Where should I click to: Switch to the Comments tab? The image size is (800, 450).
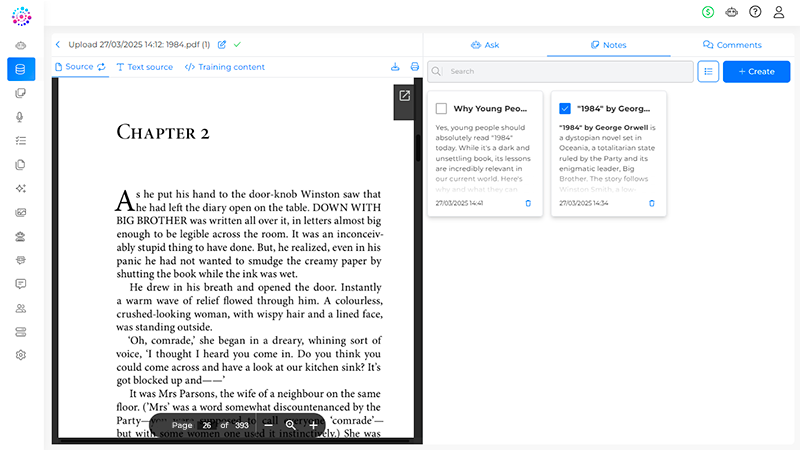coord(732,45)
